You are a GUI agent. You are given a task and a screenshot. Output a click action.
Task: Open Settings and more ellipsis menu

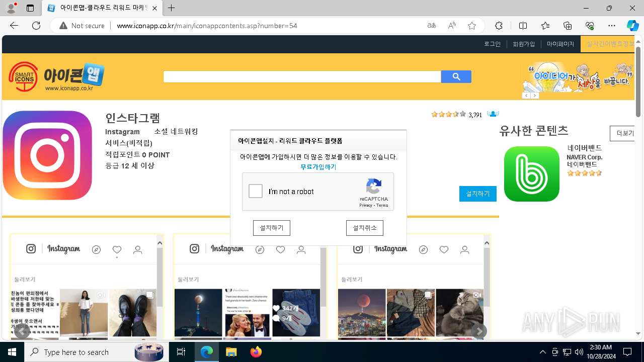[612, 26]
